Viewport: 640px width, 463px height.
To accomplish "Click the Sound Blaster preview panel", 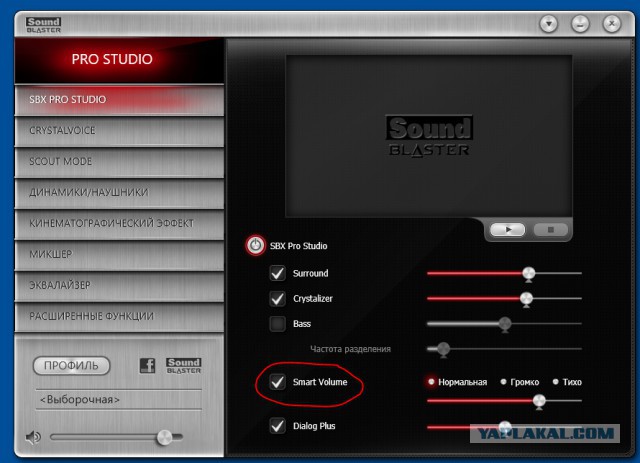I will coord(429,136).
